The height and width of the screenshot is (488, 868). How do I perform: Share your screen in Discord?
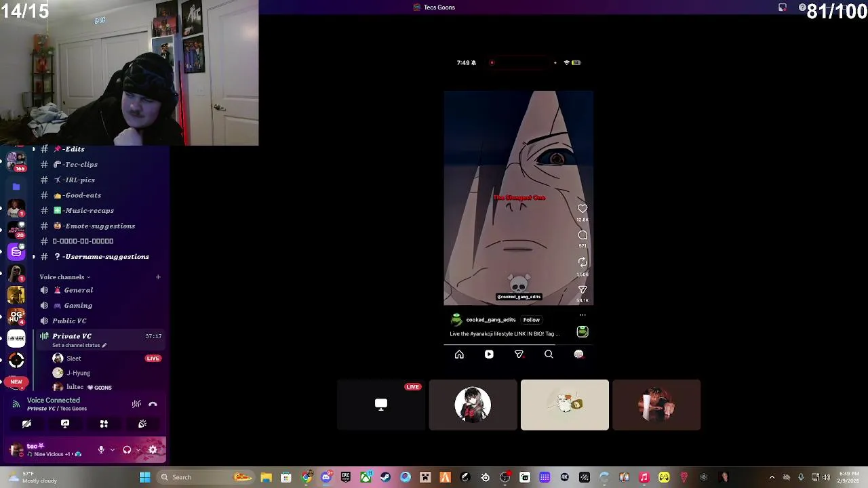pos(65,424)
